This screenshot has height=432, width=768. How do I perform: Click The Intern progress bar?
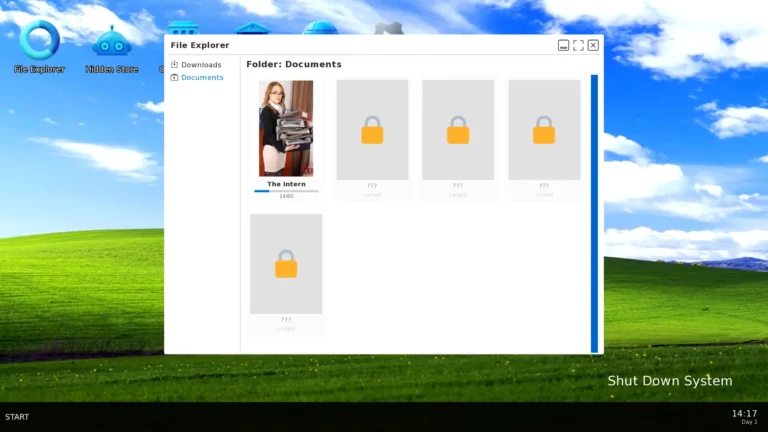click(x=286, y=190)
